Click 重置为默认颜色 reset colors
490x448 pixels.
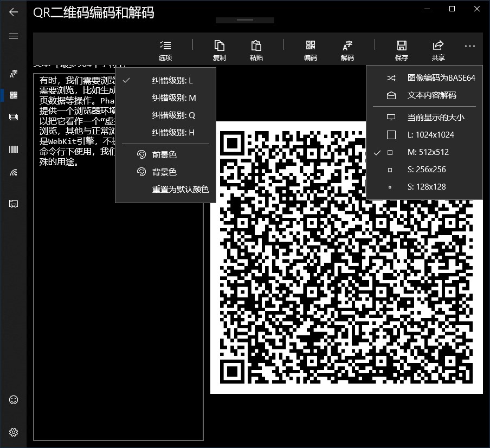pyautogui.click(x=166, y=189)
